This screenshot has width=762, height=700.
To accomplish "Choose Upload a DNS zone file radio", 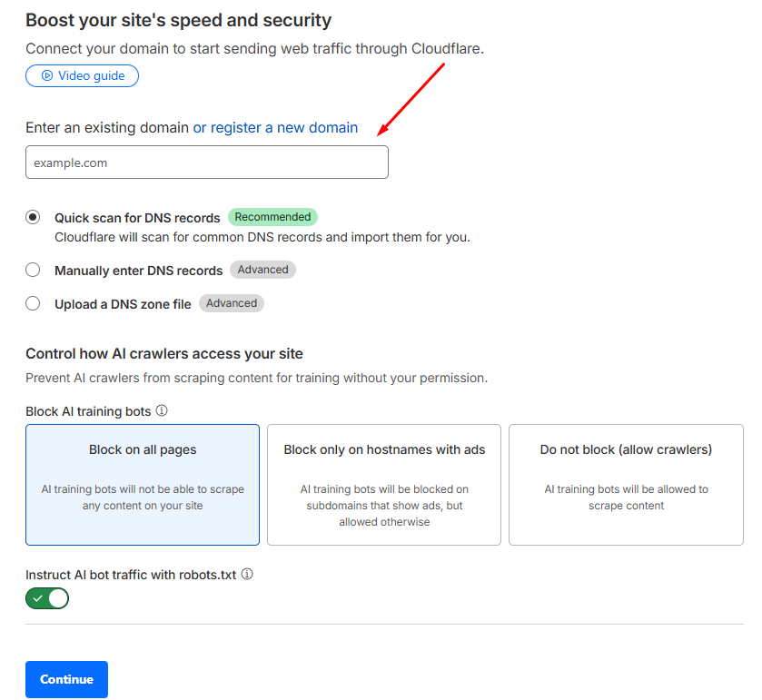I will pyautogui.click(x=34, y=303).
